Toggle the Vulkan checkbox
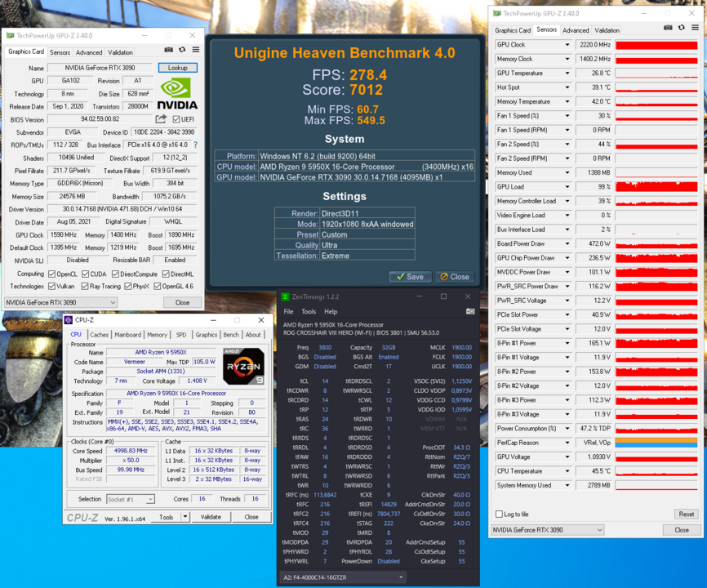The width and height of the screenshot is (707, 588). [x=52, y=287]
